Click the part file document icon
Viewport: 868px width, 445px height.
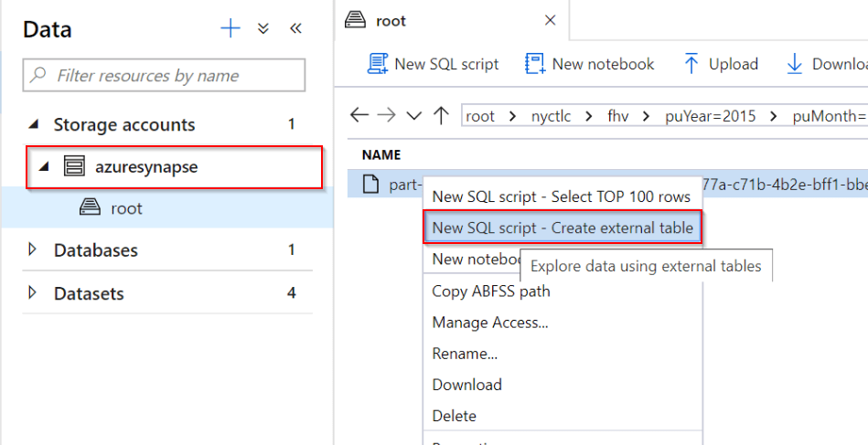[370, 184]
